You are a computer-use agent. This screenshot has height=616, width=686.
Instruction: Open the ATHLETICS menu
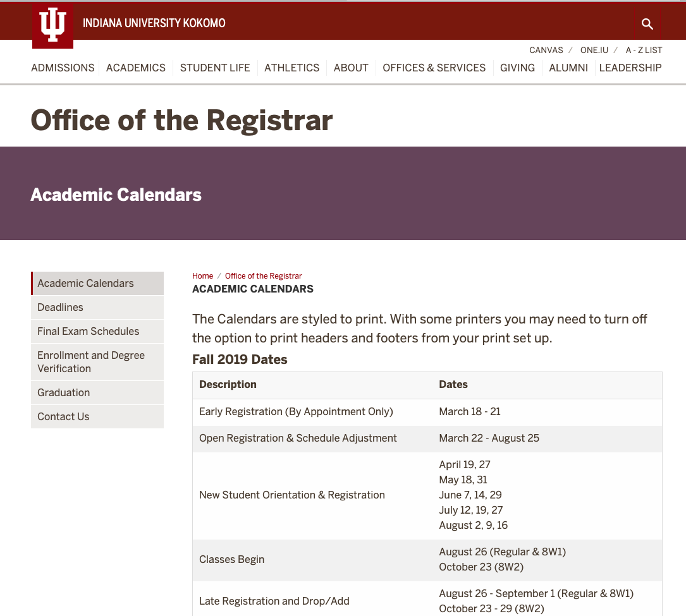point(291,68)
